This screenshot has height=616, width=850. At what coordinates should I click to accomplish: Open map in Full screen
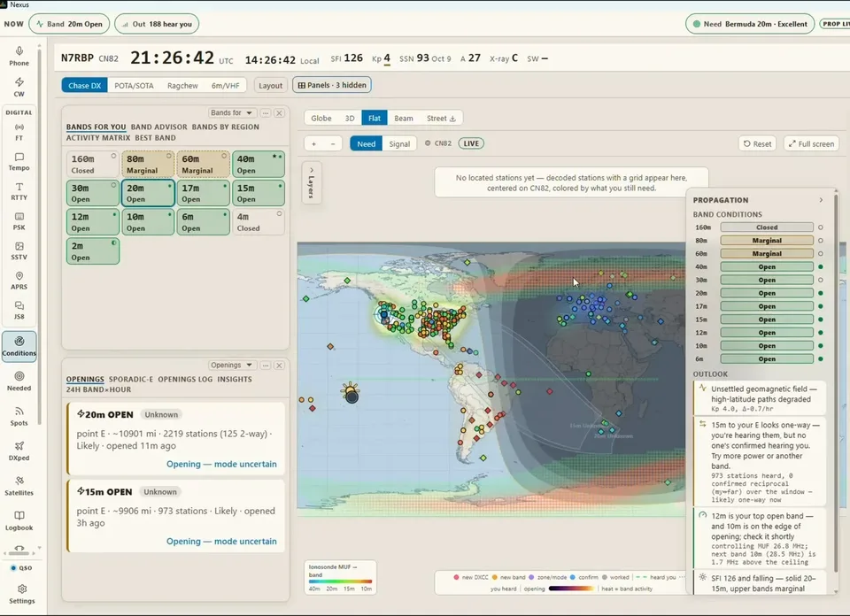(x=812, y=143)
